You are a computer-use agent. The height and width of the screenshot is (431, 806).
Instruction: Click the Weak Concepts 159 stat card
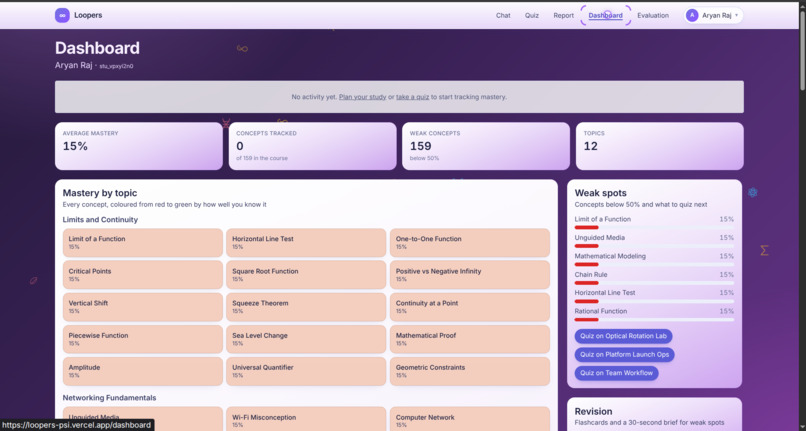(x=486, y=146)
